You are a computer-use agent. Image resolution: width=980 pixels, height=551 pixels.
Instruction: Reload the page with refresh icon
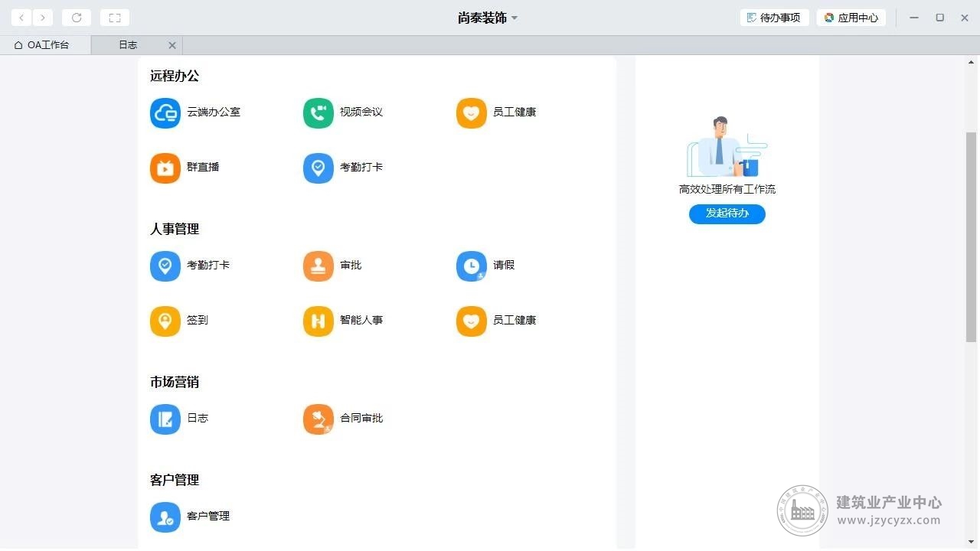click(77, 18)
